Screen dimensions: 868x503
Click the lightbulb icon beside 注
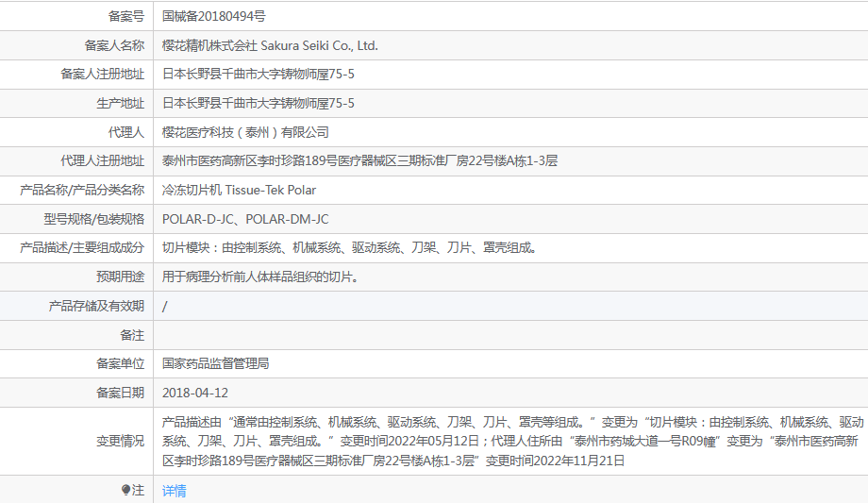[x=125, y=490]
